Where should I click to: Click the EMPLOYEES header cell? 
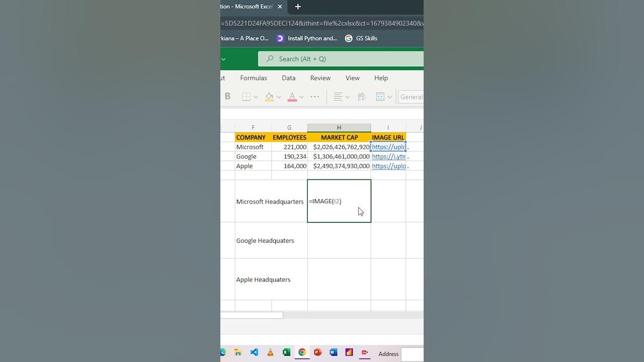point(289,137)
